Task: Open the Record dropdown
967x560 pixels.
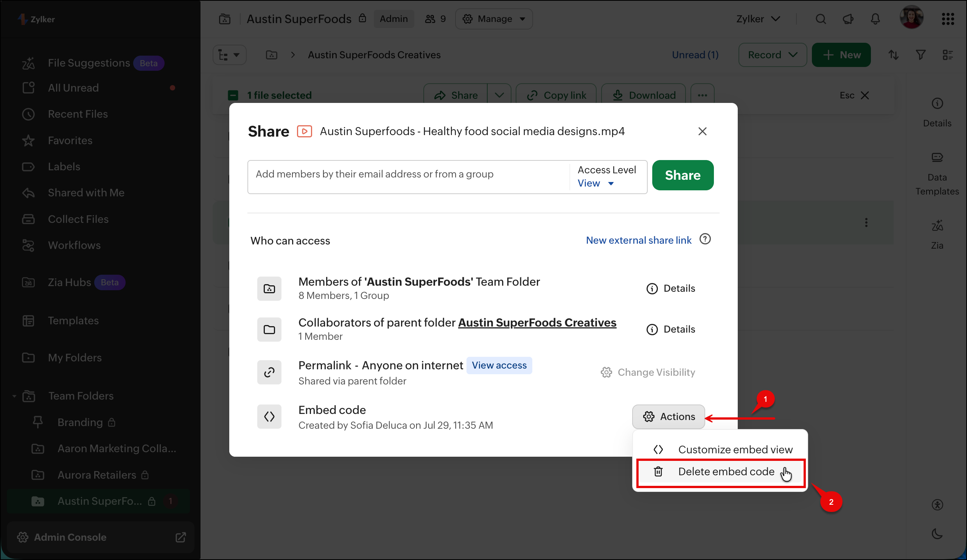Action: coord(773,55)
